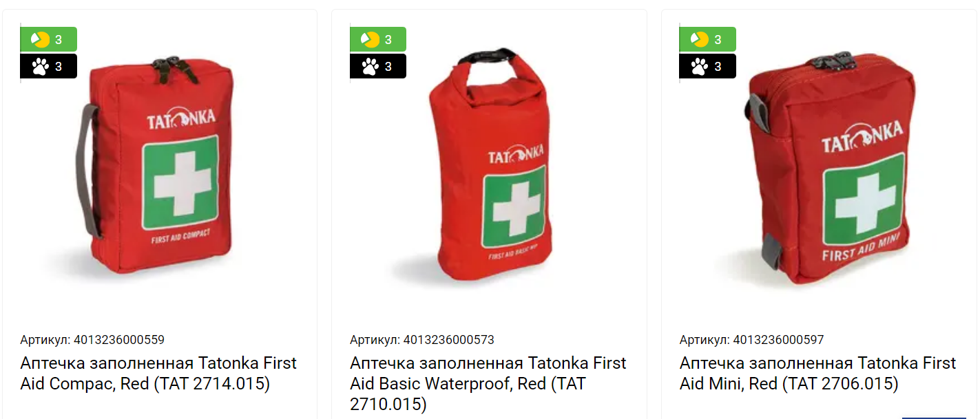Click Tatonka logo on the Waterproof bag image
Viewport: 980px width, 419px height.
tap(516, 154)
